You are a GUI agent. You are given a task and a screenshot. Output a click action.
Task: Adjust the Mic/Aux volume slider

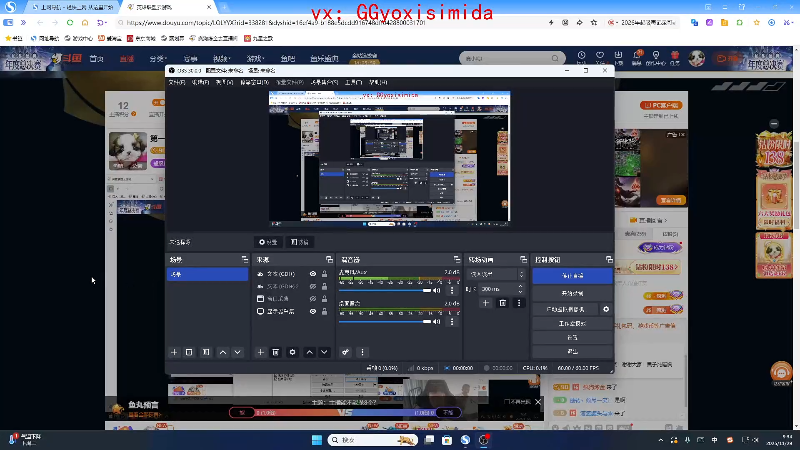(x=385, y=290)
